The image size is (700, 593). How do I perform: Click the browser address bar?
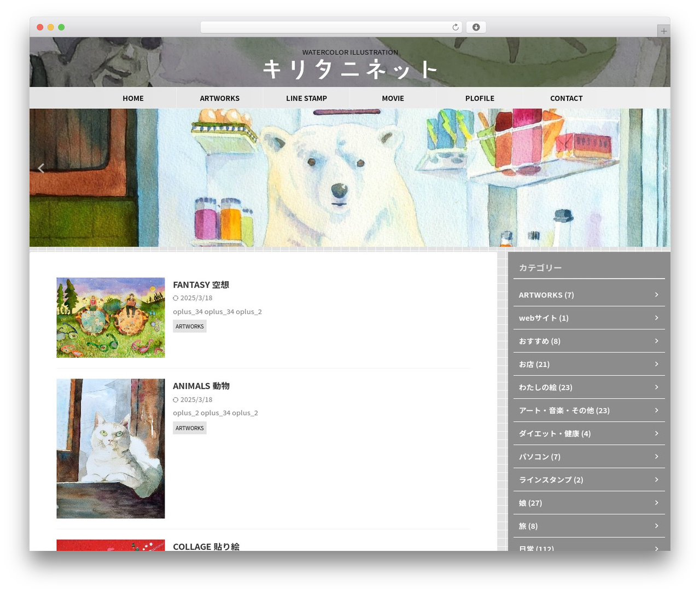click(331, 27)
